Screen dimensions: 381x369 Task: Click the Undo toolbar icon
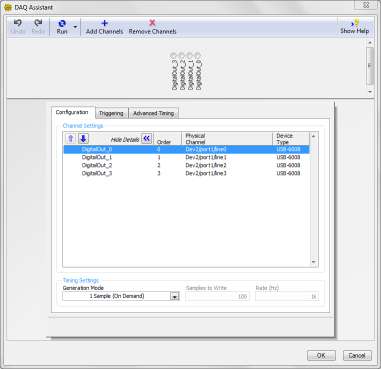tap(18, 23)
